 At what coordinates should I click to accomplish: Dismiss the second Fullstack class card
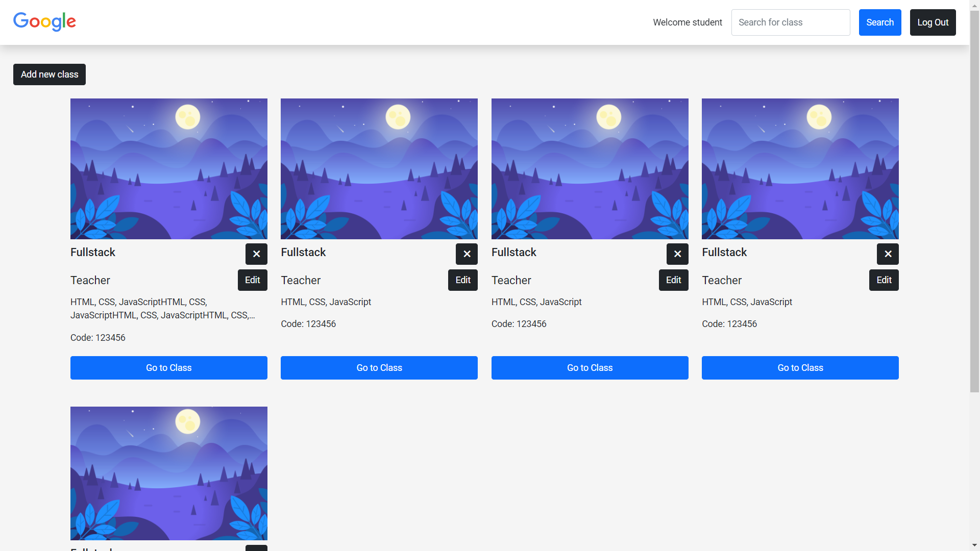point(467,254)
